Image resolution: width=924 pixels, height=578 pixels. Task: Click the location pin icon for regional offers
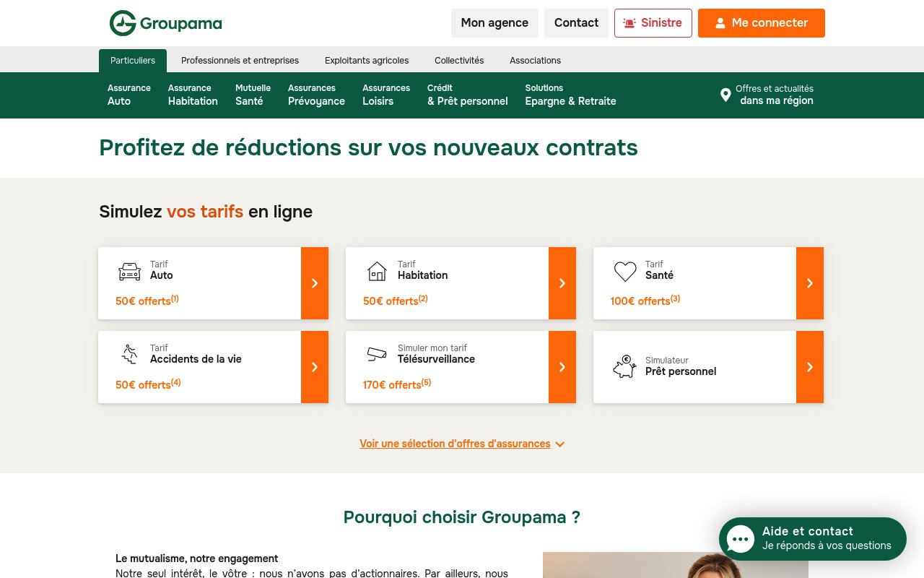(725, 95)
